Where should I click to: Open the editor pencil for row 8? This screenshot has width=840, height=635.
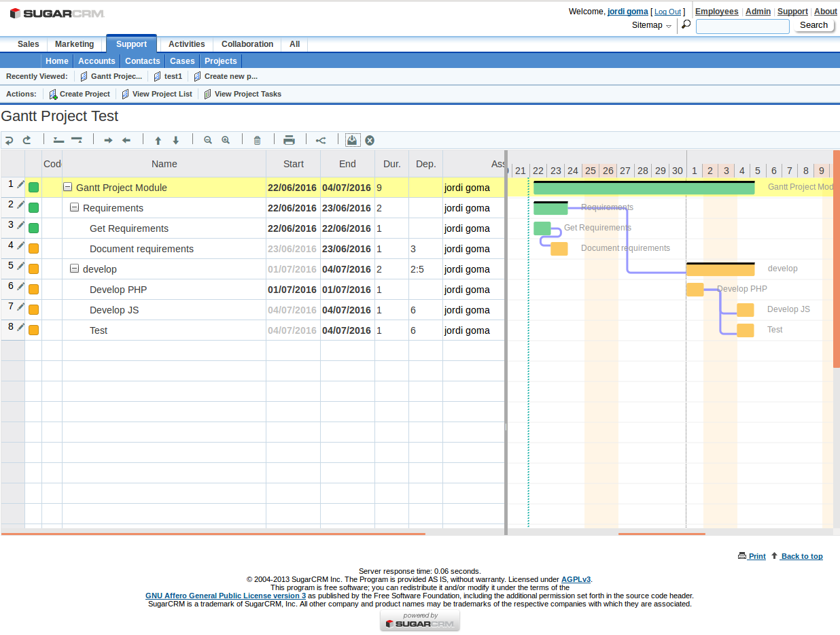pyautogui.click(x=20, y=327)
